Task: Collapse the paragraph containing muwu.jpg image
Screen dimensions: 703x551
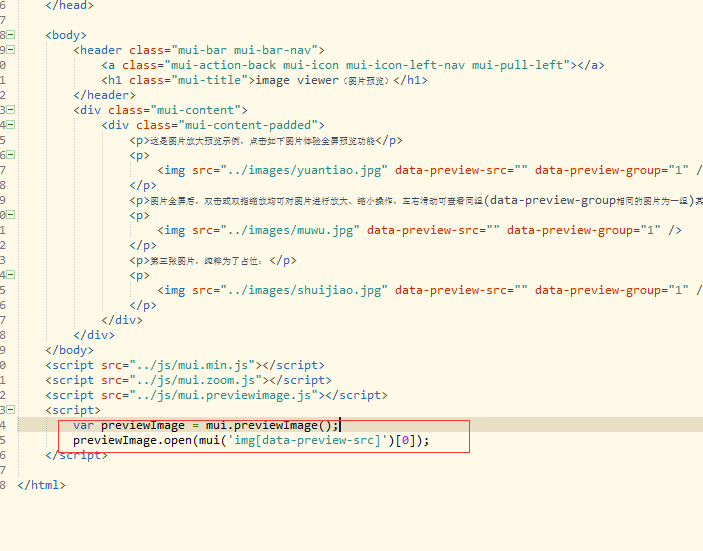Action: [11, 215]
